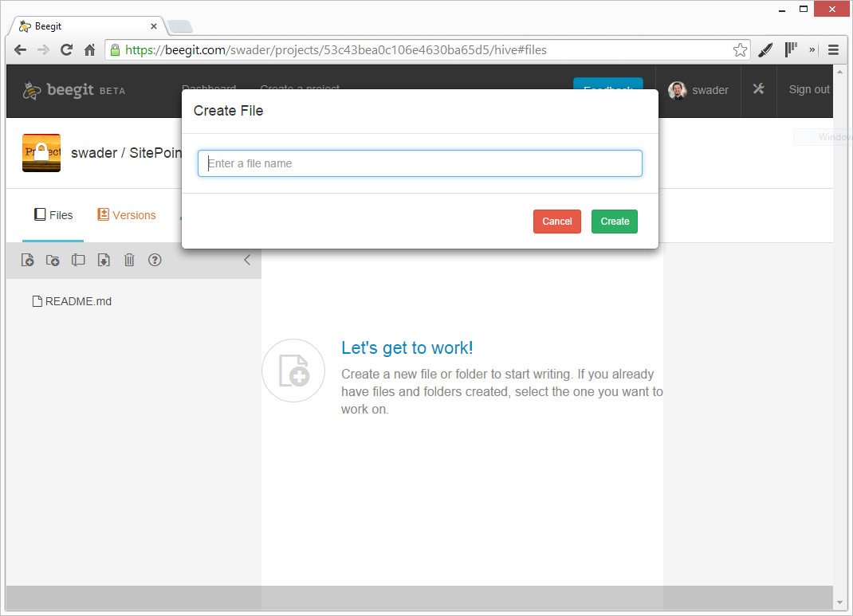Close the Beegit browser tab

point(153,26)
